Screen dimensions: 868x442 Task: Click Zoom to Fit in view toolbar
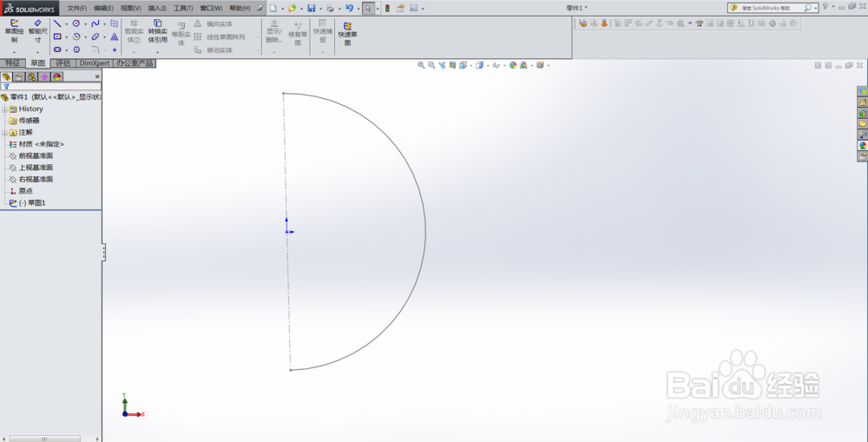pyautogui.click(x=421, y=65)
